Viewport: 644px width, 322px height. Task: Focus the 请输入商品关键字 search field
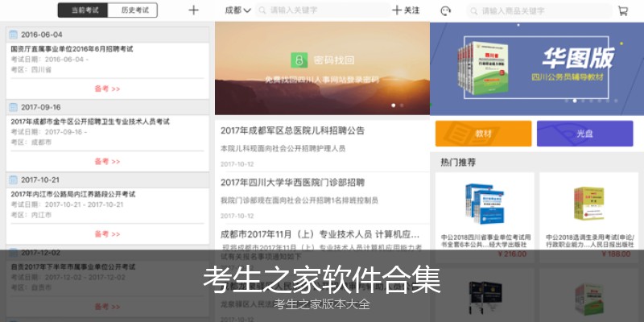[538, 11]
